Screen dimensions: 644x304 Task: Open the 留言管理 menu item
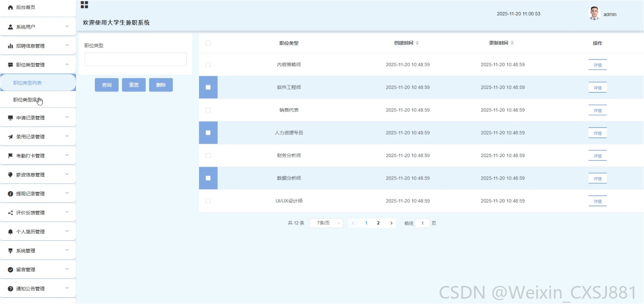tap(38, 270)
